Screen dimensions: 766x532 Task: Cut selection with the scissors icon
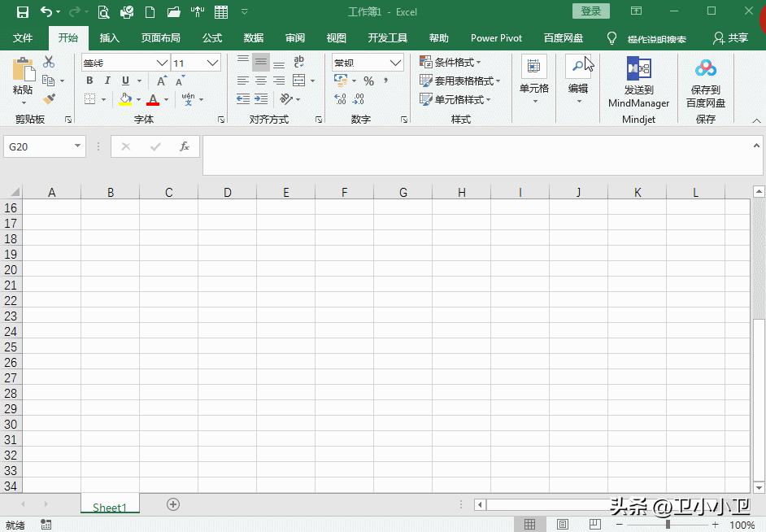click(48, 62)
